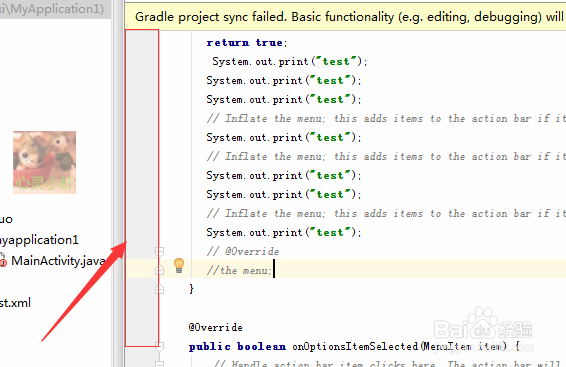
Task: Click 'public boolean onOptionsItemSelected' declaration
Action: coord(303,346)
